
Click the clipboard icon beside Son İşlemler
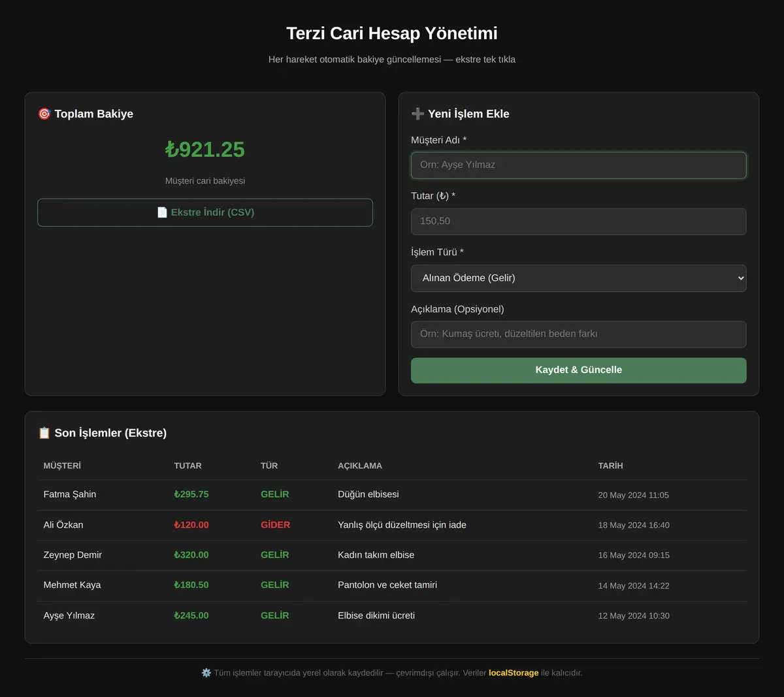pyautogui.click(x=44, y=433)
